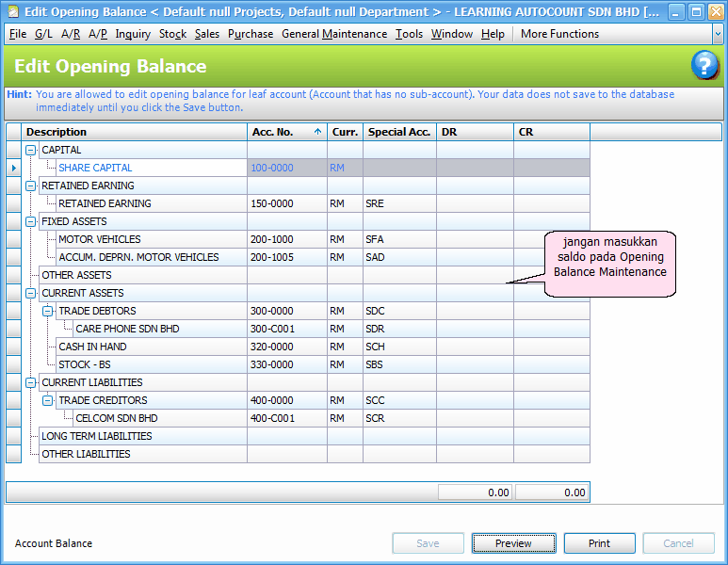Click the Acc. No. sort arrow
Viewport: 728px width, 565px height.
(316, 132)
